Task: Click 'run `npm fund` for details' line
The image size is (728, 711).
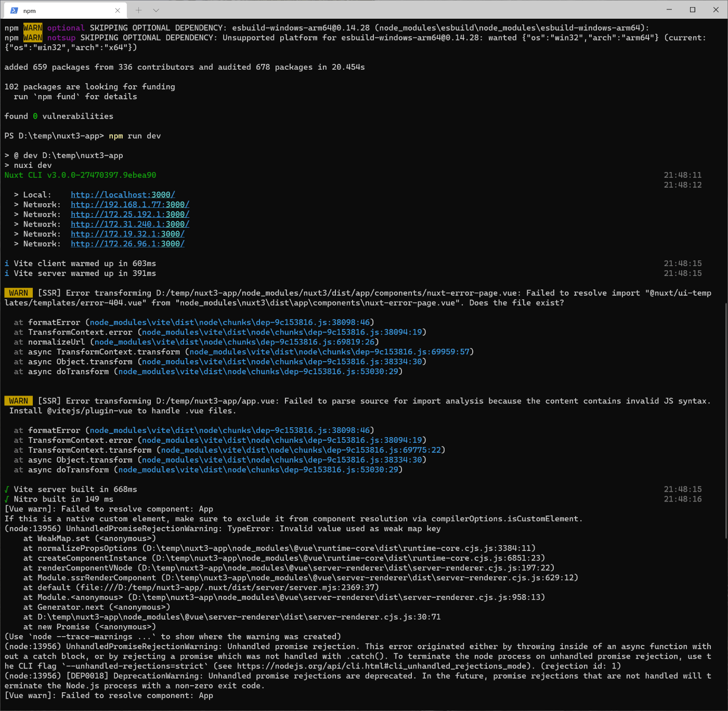Action: click(75, 97)
